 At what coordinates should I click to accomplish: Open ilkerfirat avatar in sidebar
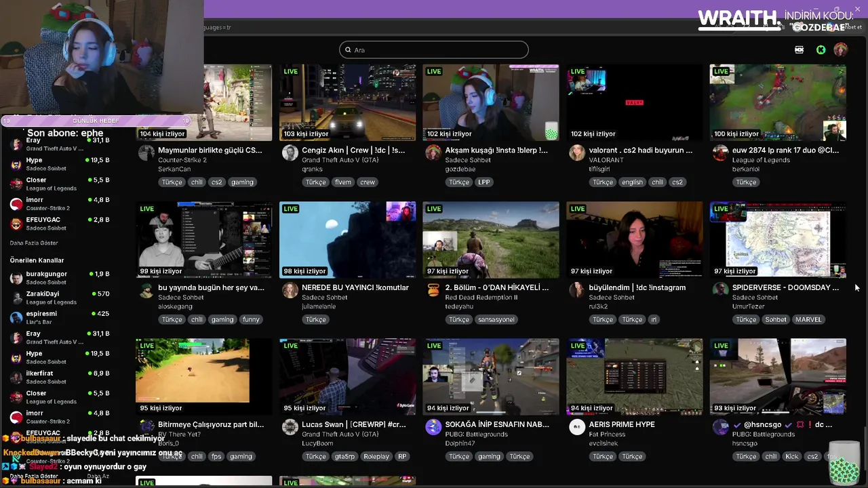coord(16,377)
